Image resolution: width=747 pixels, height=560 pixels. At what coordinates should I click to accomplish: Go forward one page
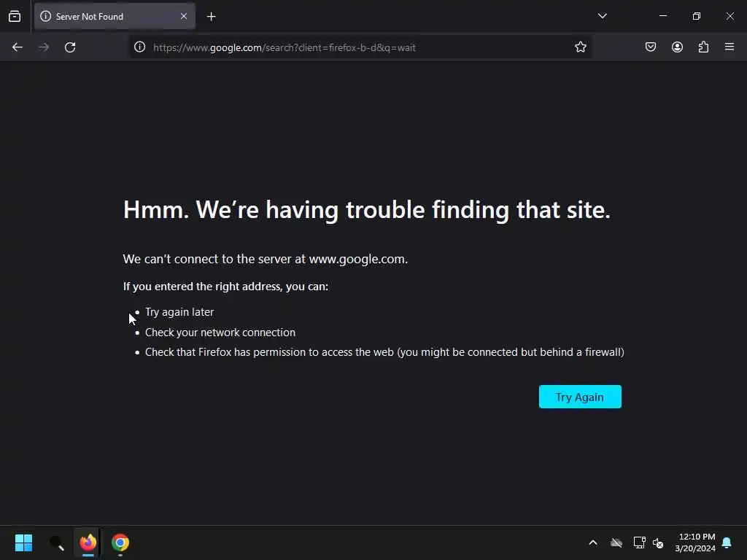click(44, 47)
